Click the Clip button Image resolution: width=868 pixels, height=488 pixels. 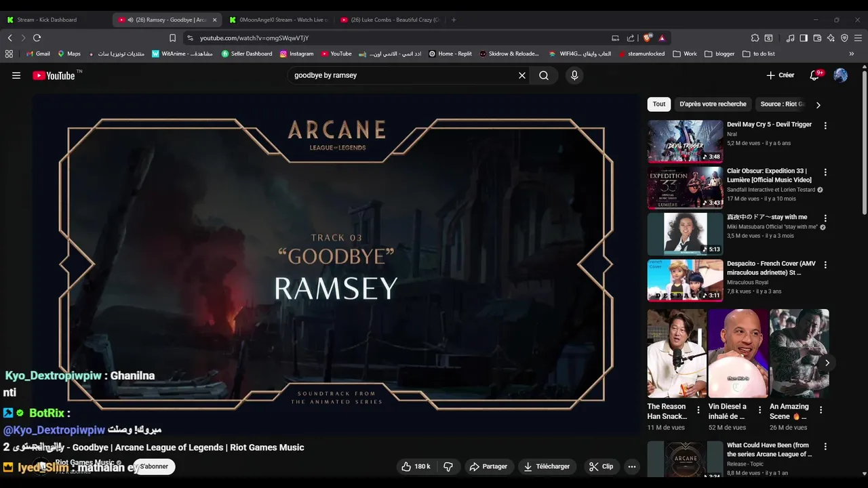[x=601, y=466]
